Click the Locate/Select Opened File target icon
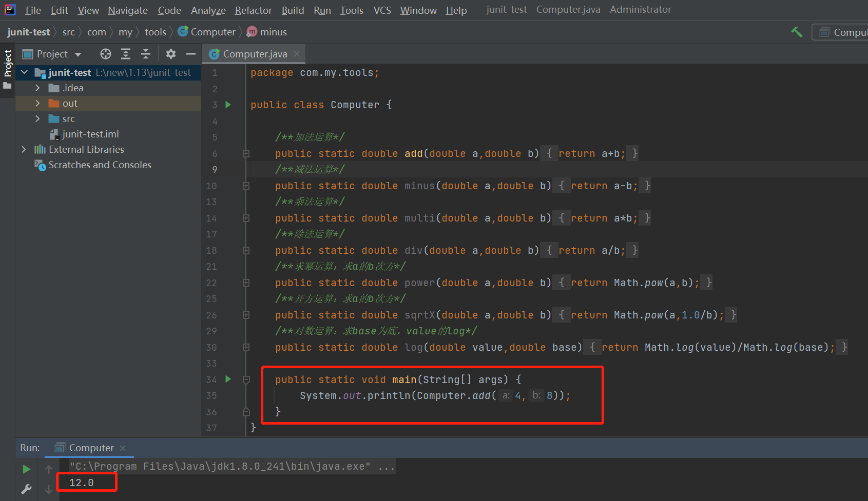The image size is (868, 501). 106,54
